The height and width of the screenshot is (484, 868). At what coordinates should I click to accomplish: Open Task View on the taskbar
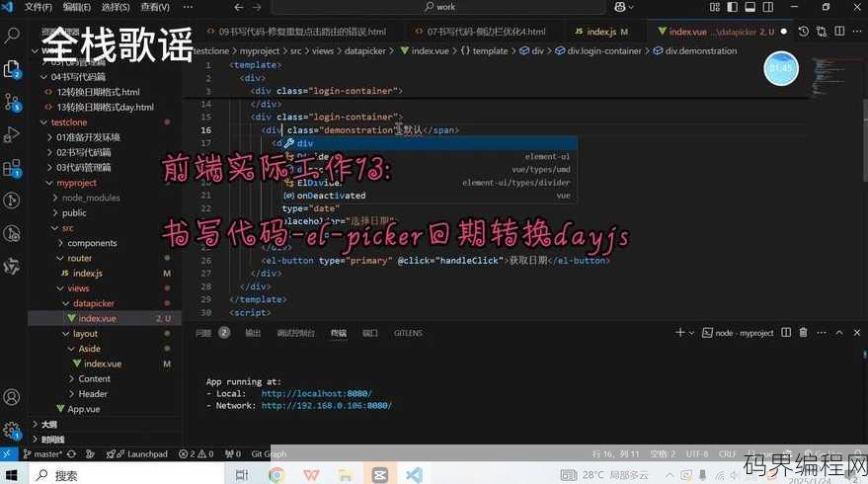coord(242,475)
